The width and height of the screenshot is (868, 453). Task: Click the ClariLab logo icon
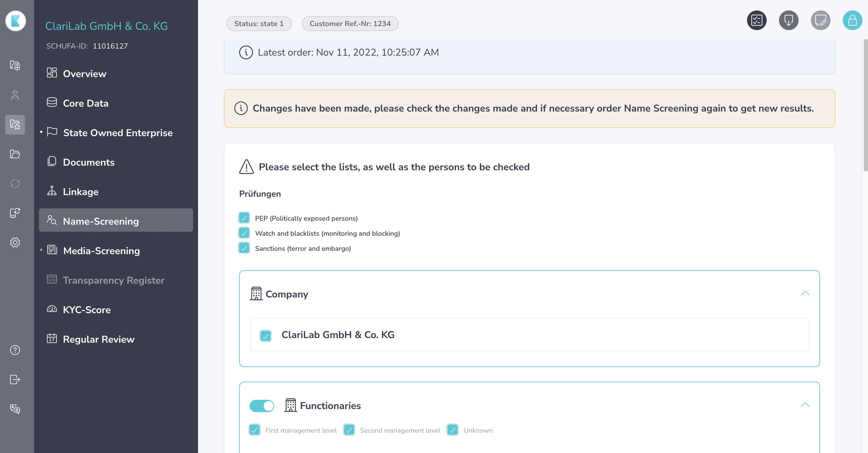point(15,21)
